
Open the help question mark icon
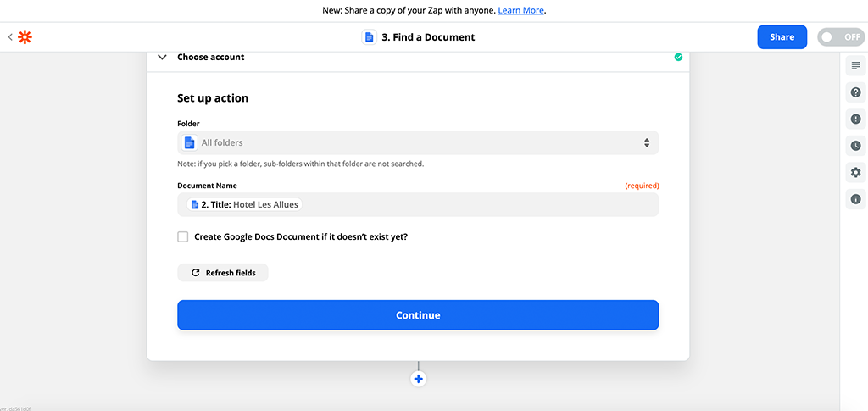855,92
